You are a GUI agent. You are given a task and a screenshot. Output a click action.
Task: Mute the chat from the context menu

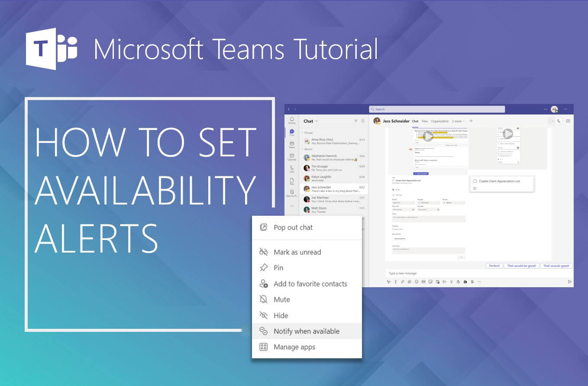[281, 299]
